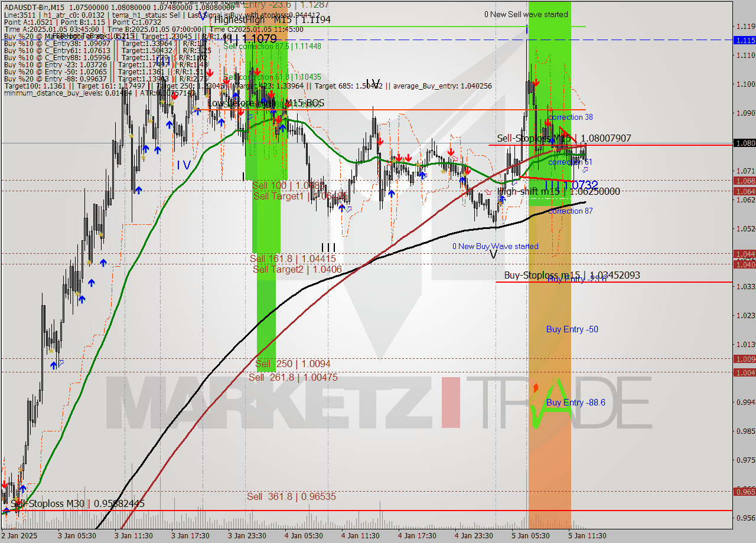The image size is (756, 543).
Task: Click the '0 New Sell wave started' label
Action: [526, 14]
